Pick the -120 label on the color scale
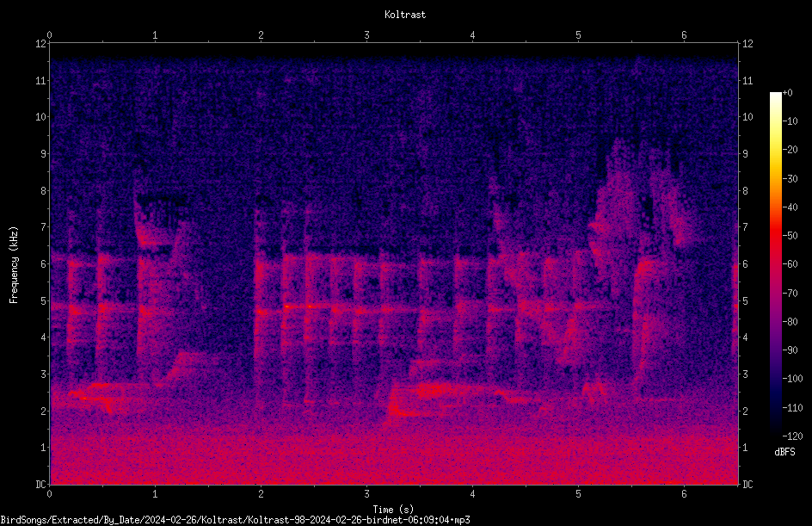Image resolution: width=812 pixels, height=526 pixels. (792, 436)
